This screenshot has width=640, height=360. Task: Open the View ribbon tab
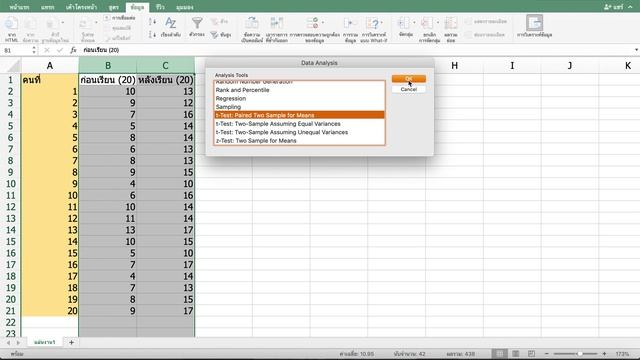coord(184,7)
